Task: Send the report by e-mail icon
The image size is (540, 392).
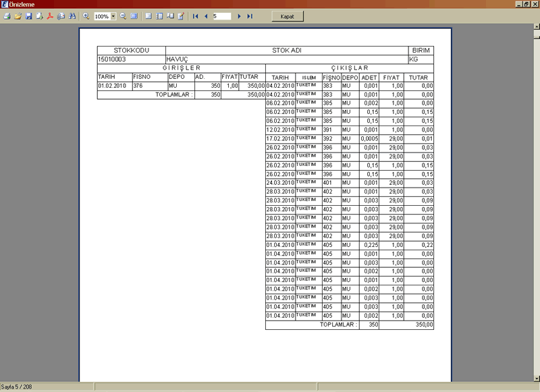Action: (61, 16)
